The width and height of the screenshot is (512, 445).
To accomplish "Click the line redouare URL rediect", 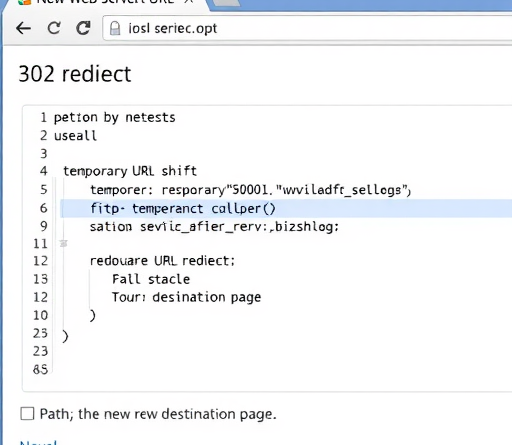I will (162, 261).
